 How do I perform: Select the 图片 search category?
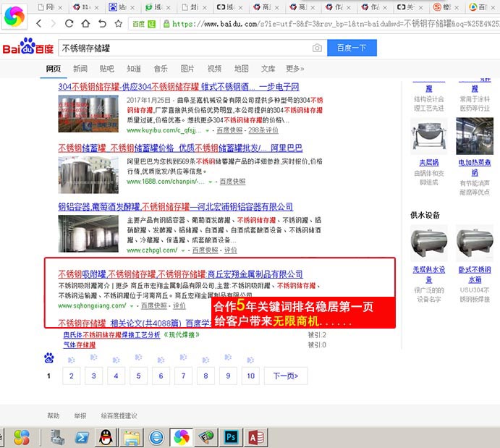[x=187, y=69]
